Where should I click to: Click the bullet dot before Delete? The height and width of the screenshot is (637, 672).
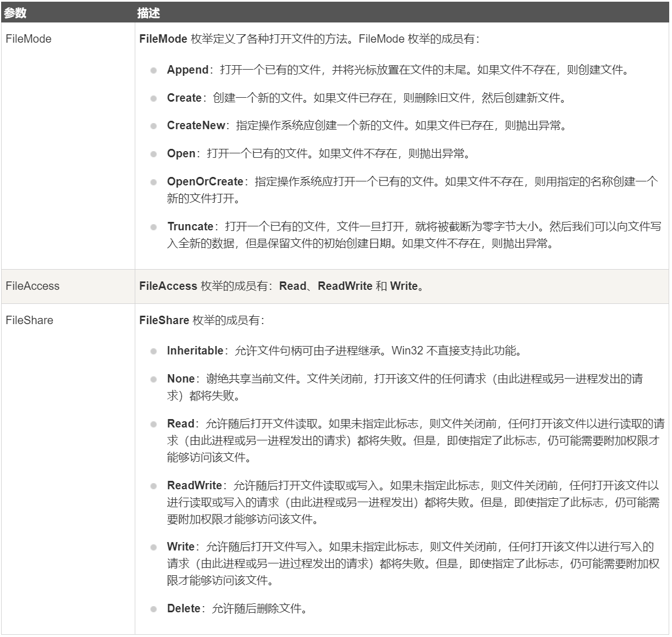click(153, 609)
